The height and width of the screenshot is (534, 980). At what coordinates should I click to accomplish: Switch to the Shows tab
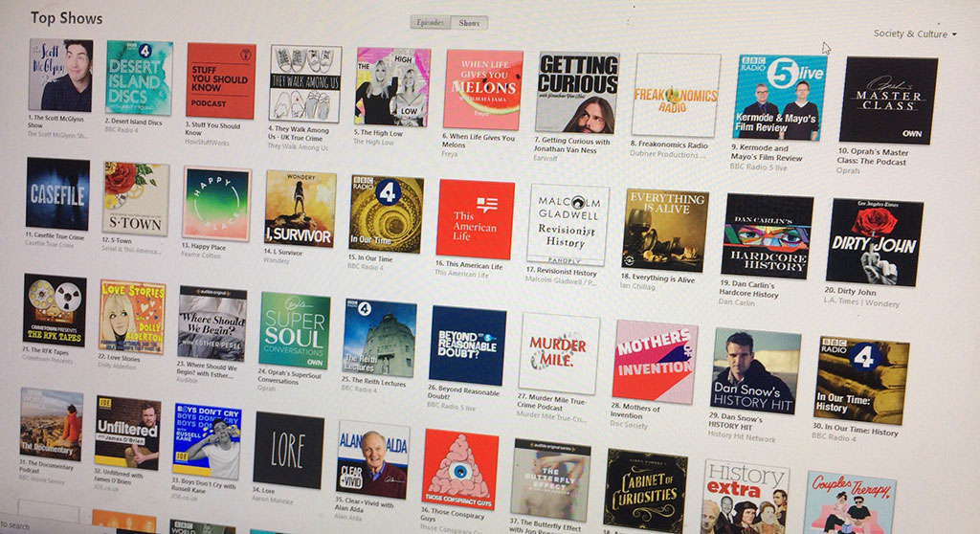tap(469, 23)
